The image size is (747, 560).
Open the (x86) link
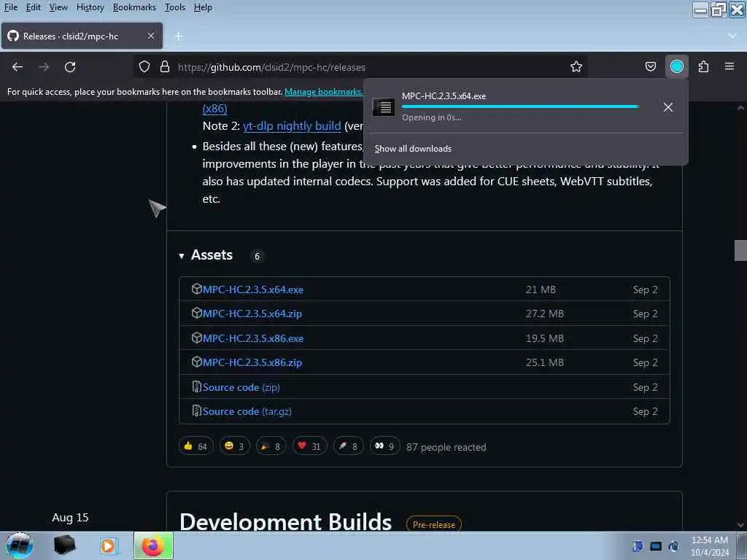coord(215,109)
